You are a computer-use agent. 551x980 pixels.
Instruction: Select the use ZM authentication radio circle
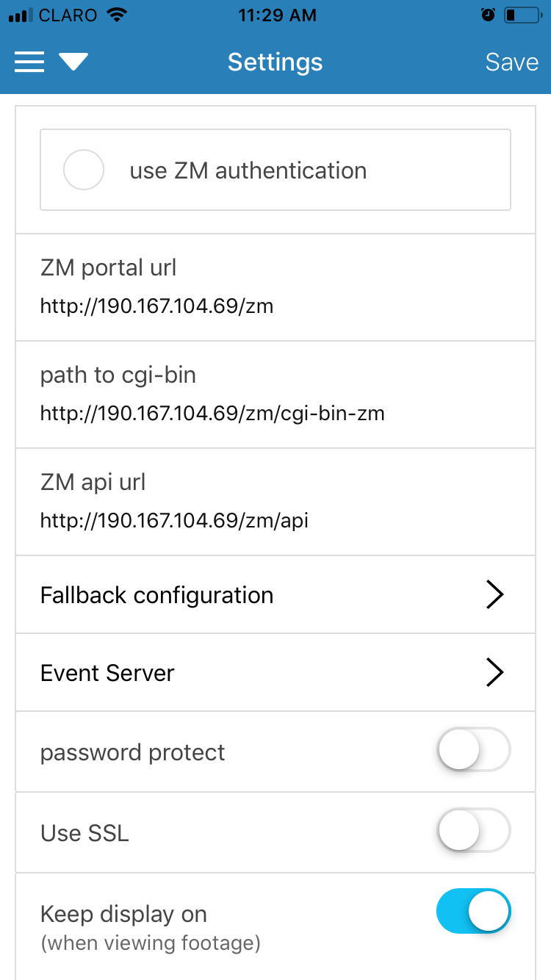[x=84, y=170]
